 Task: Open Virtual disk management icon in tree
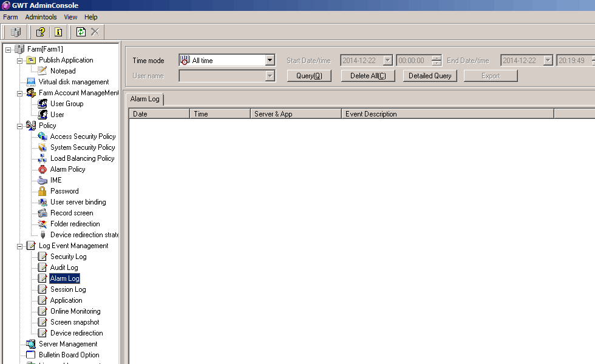click(31, 82)
